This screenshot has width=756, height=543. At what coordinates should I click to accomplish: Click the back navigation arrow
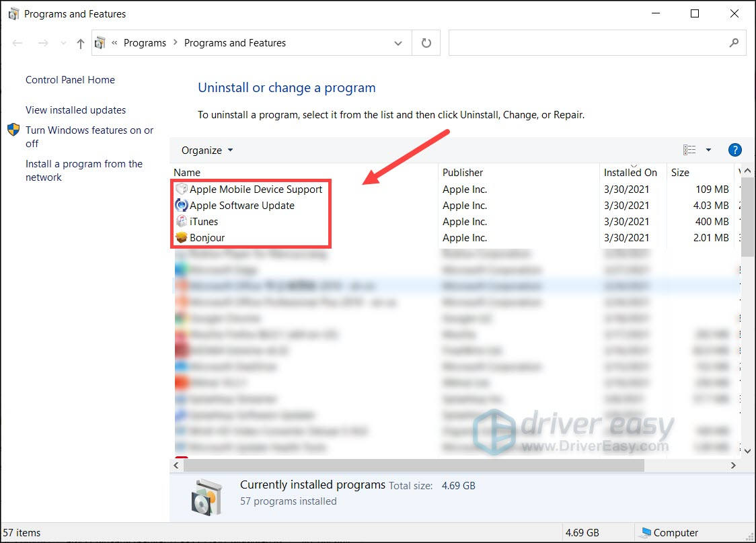[17, 42]
